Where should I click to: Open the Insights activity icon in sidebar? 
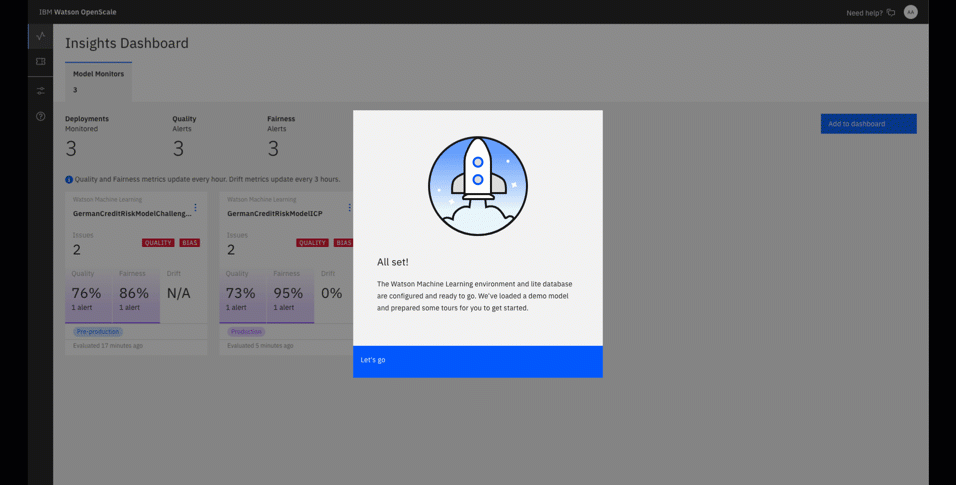41,36
